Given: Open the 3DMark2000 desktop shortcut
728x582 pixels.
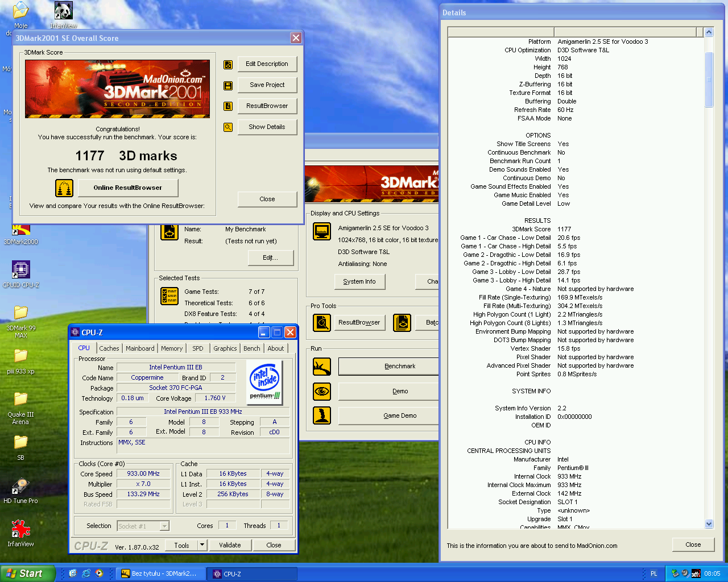Looking at the screenshot, I should 21,234.
